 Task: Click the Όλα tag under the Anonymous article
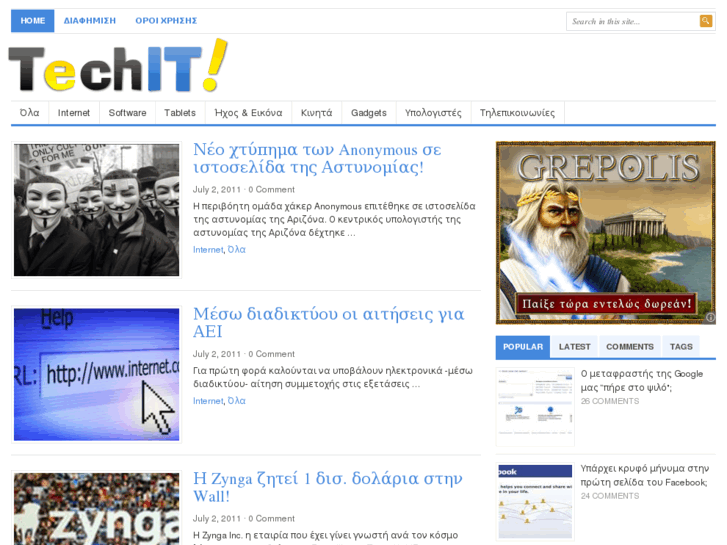pyautogui.click(x=236, y=250)
